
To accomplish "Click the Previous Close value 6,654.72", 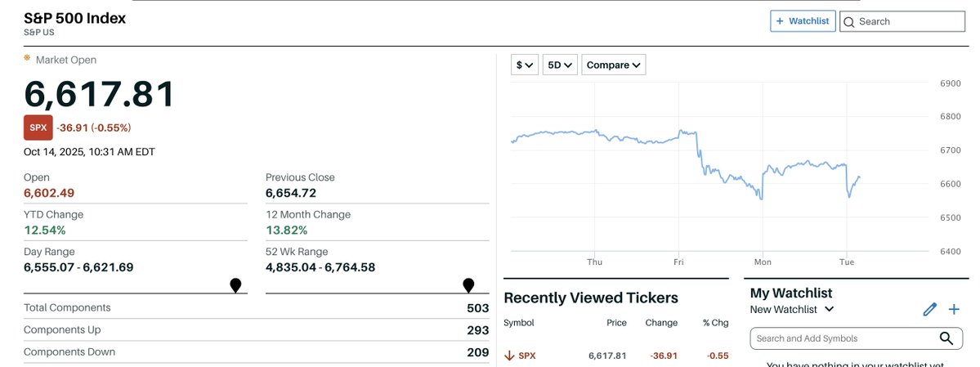I will (291, 193).
